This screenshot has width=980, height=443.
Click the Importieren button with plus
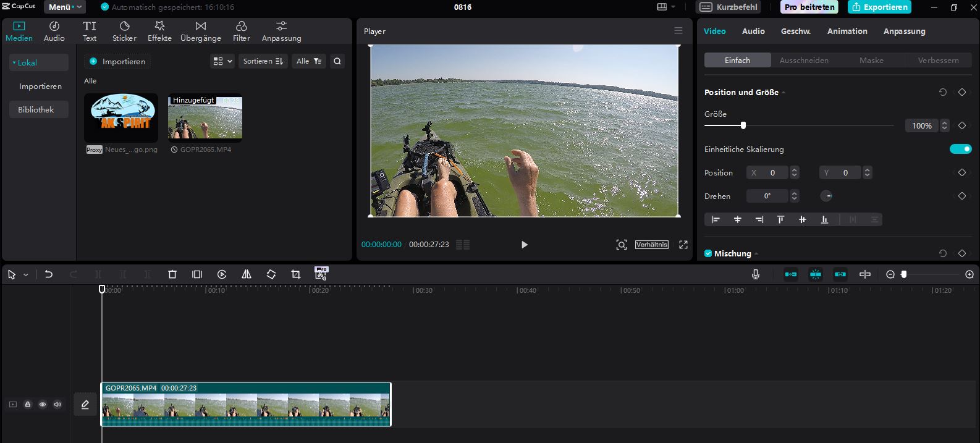pos(117,61)
